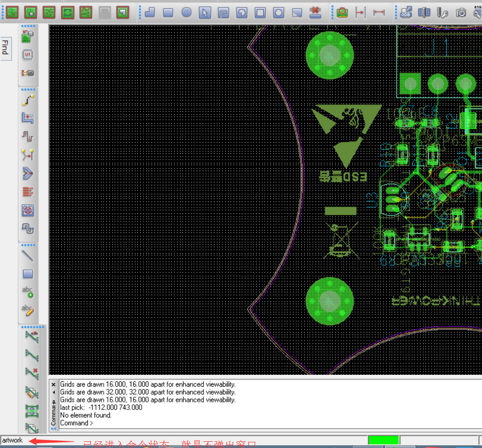The image size is (482, 448).
Task: Close the Command console panel
Action: tap(54, 385)
